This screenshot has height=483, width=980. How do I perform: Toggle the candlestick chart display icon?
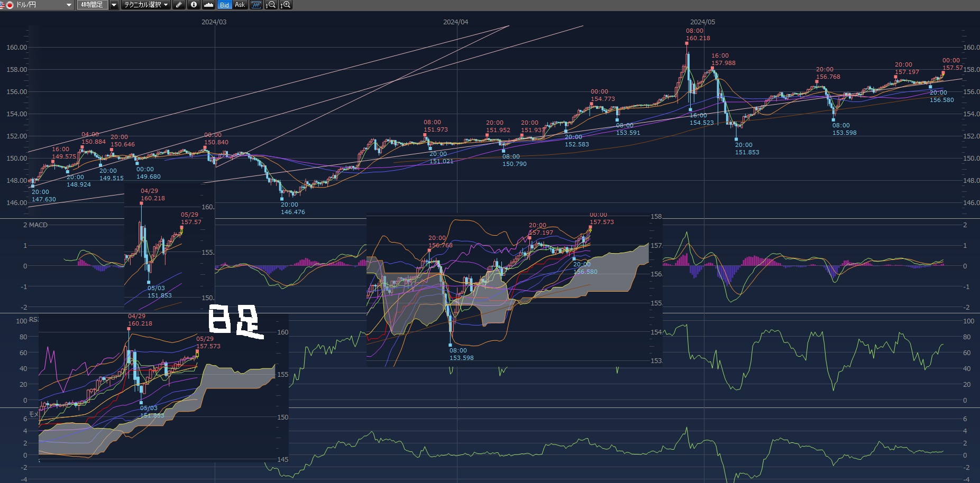(256, 5)
